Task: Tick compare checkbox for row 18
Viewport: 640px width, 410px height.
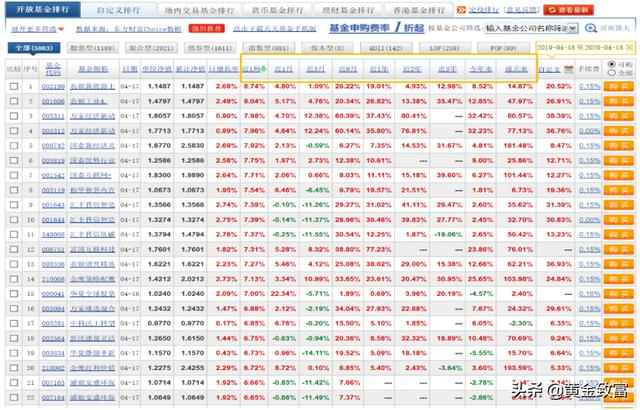Action: point(14,338)
